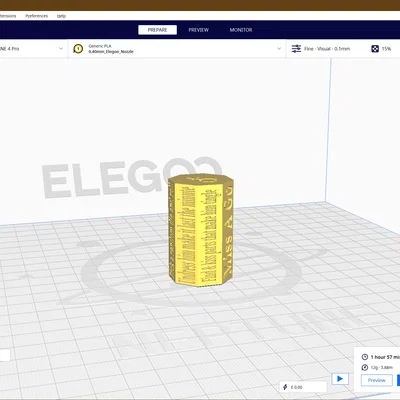
Task: Switch to the PREPARE stage tab
Action: (157, 30)
